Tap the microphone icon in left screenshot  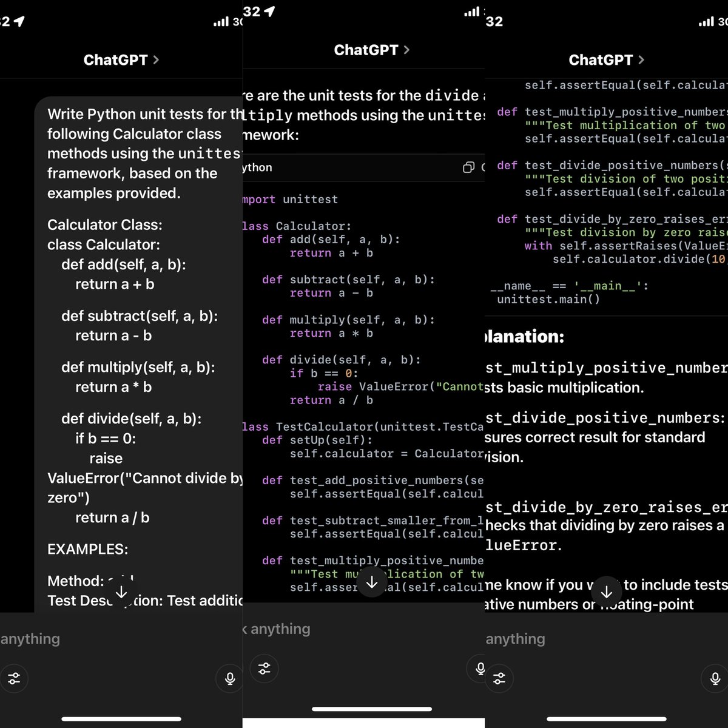click(x=230, y=678)
